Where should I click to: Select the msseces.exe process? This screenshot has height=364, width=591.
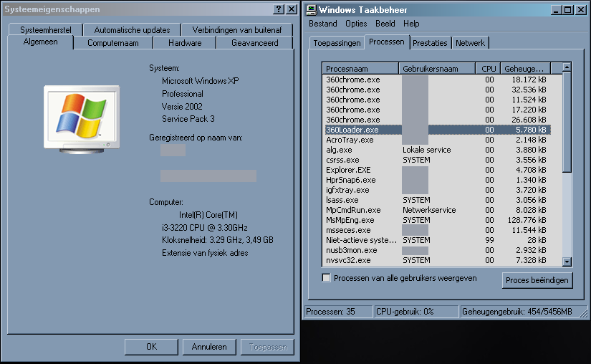pos(438,230)
